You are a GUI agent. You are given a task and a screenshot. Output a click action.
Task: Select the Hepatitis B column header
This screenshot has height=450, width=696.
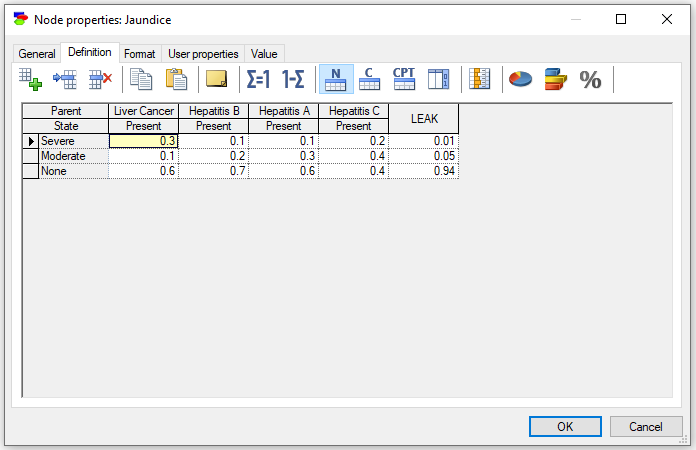[214, 111]
